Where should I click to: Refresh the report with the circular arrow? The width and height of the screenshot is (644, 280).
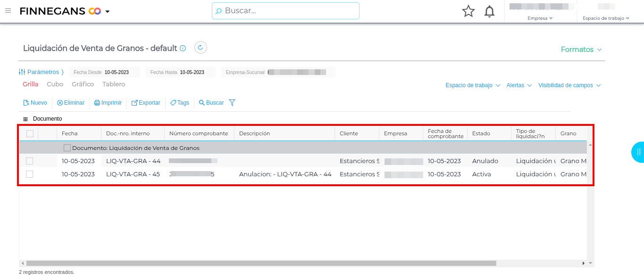(x=201, y=48)
